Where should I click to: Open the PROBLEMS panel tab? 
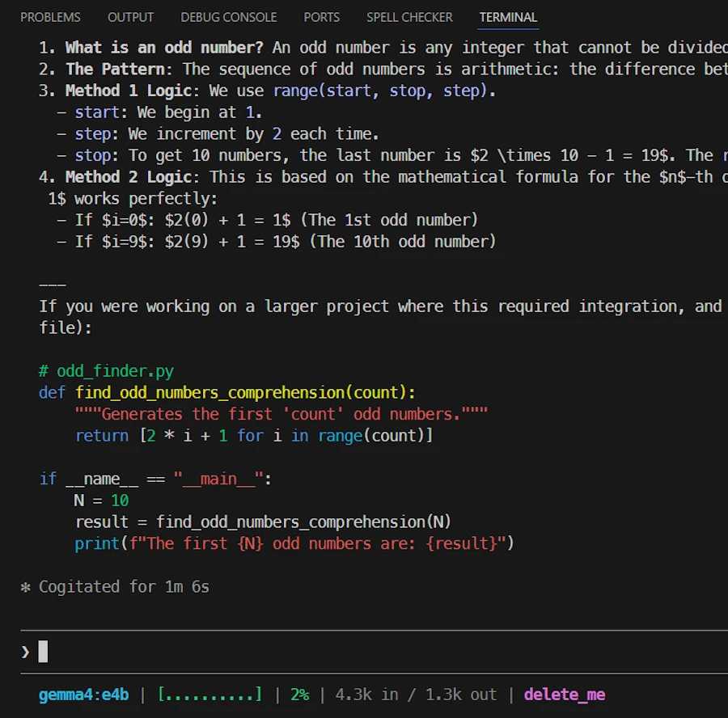pyautogui.click(x=50, y=18)
